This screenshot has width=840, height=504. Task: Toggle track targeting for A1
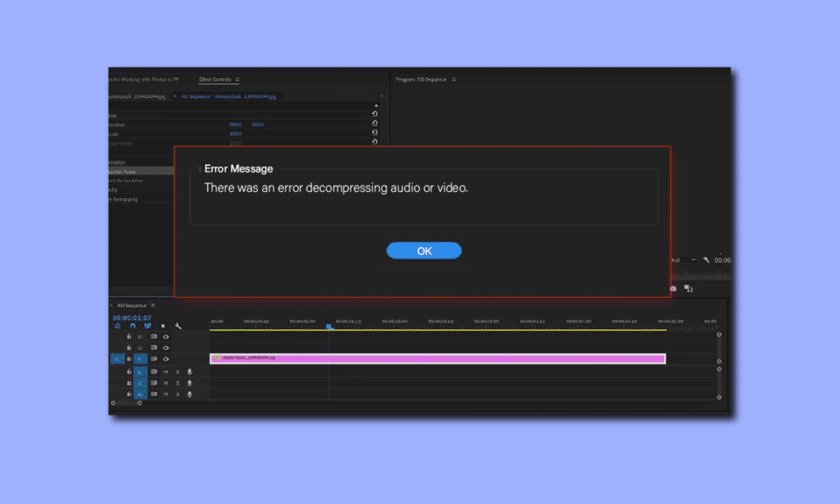[x=140, y=372]
